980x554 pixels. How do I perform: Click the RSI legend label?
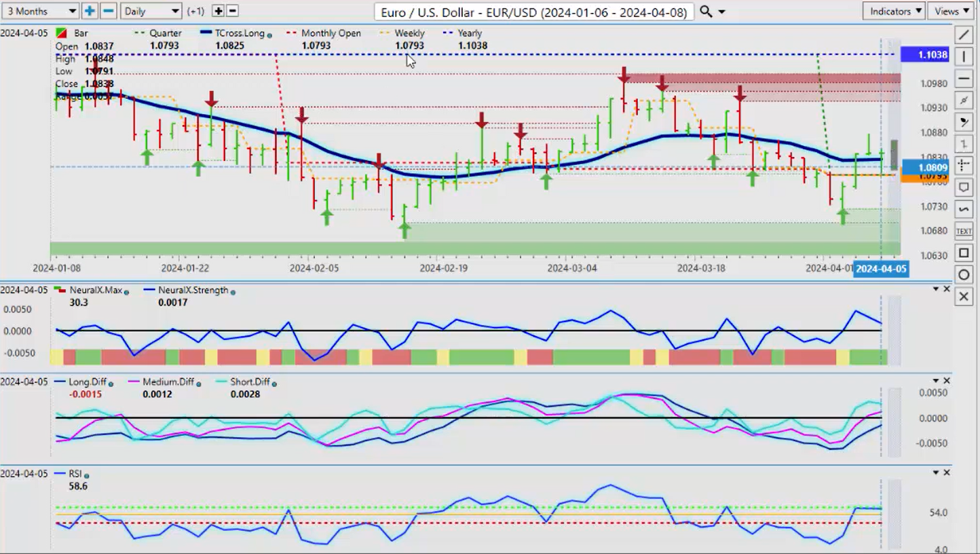[x=75, y=473]
